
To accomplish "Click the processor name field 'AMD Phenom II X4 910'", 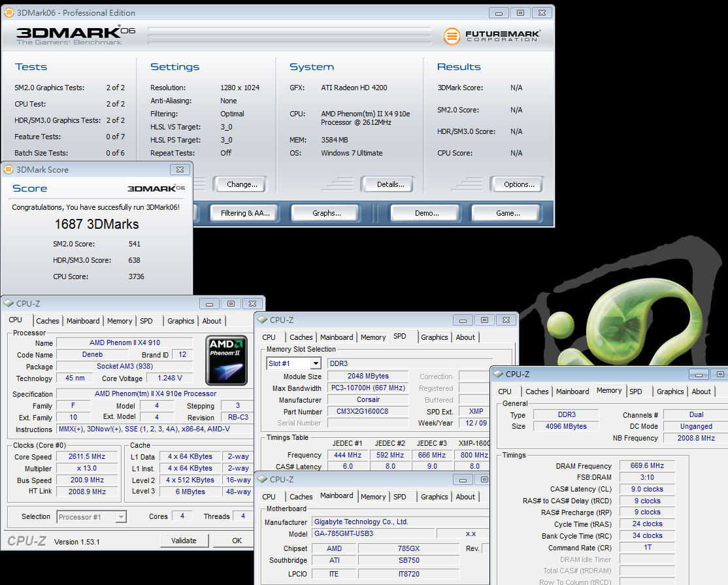I will [124, 343].
